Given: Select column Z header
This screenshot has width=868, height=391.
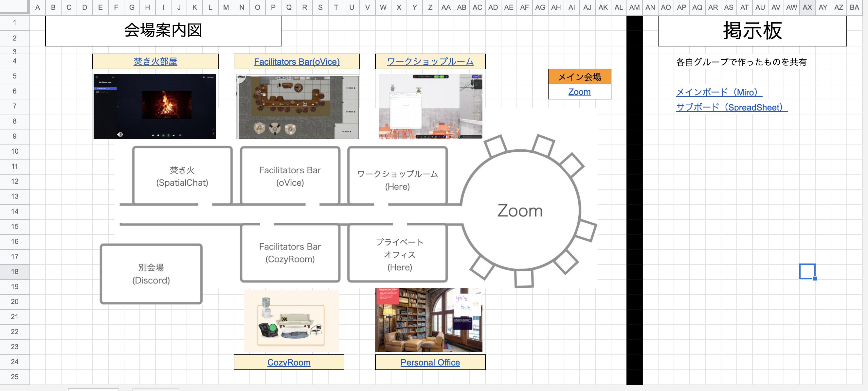Looking at the screenshot, I should pyautogui.click(x=430, y=8).
